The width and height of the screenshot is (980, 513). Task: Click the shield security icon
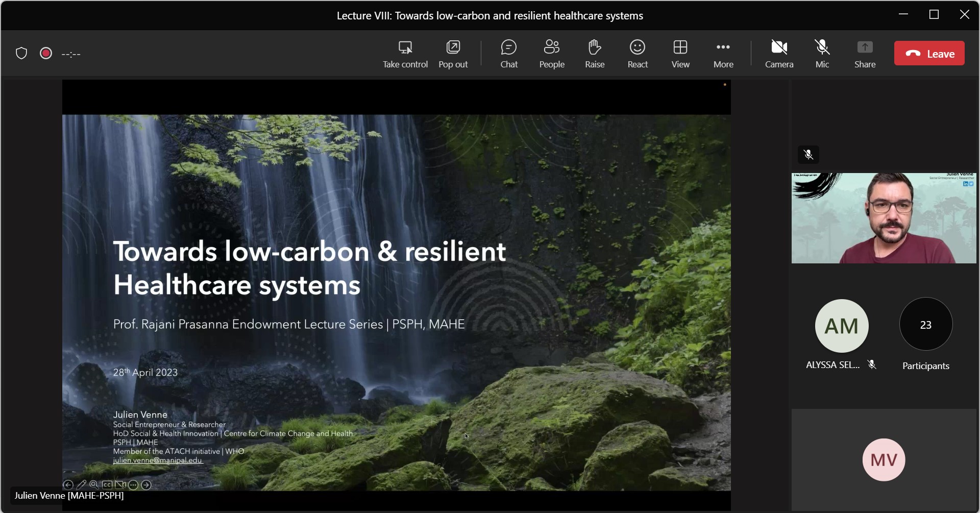pos(21,54)
